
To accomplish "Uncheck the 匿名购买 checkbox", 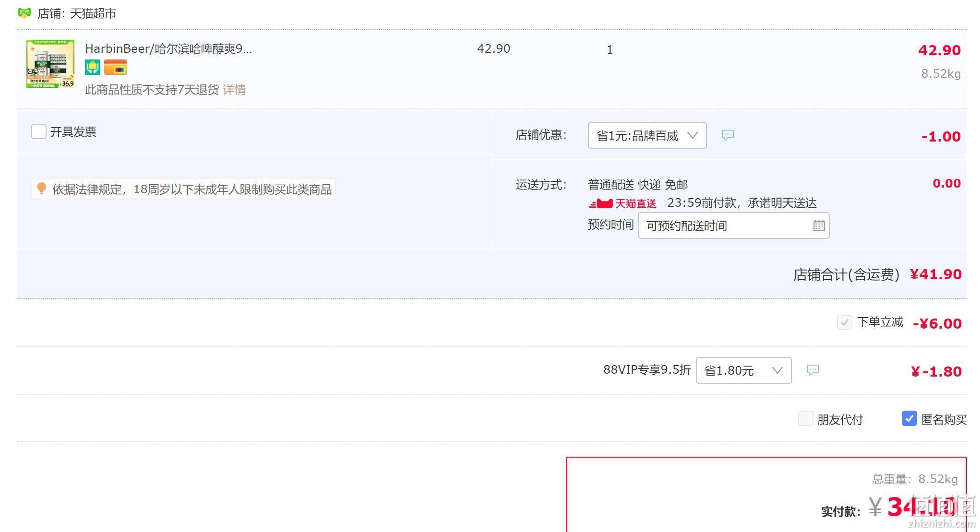I will (909, 418).
